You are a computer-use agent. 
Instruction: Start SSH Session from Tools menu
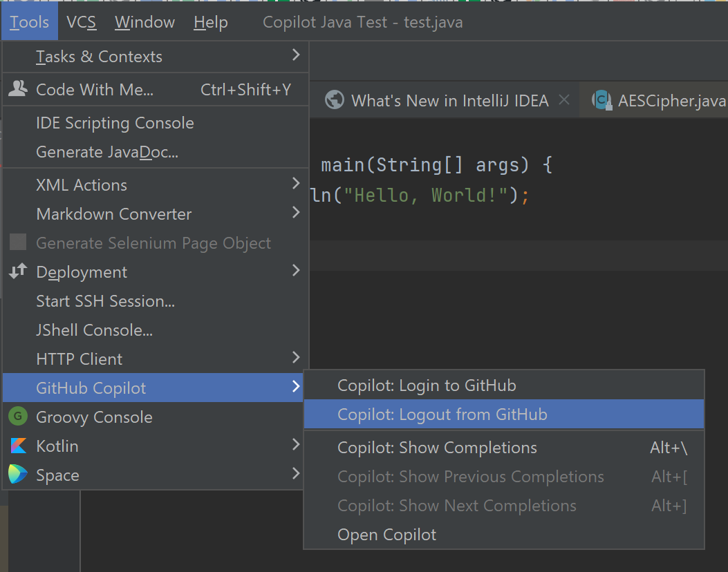(156, 301)
